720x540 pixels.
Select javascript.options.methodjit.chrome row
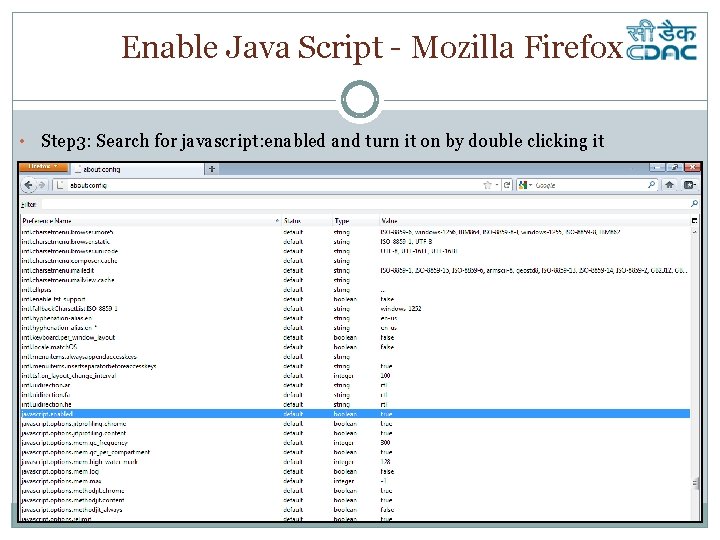[x=355, y=491]
